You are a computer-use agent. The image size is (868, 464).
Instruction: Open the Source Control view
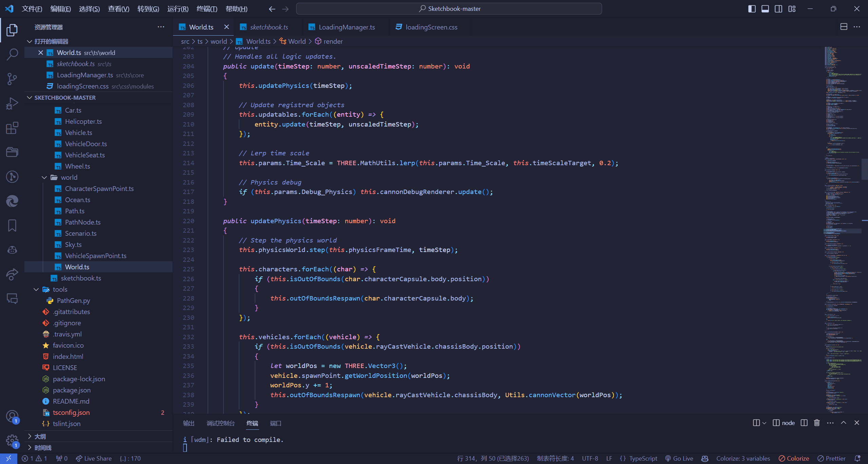[x=12, y=79]
